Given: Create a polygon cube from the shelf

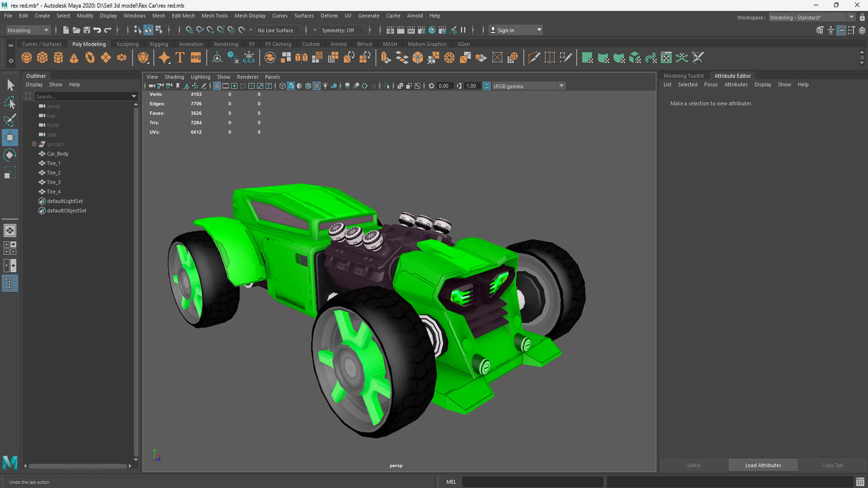Looking at the screenshot, I should click(x=42, y=58).
